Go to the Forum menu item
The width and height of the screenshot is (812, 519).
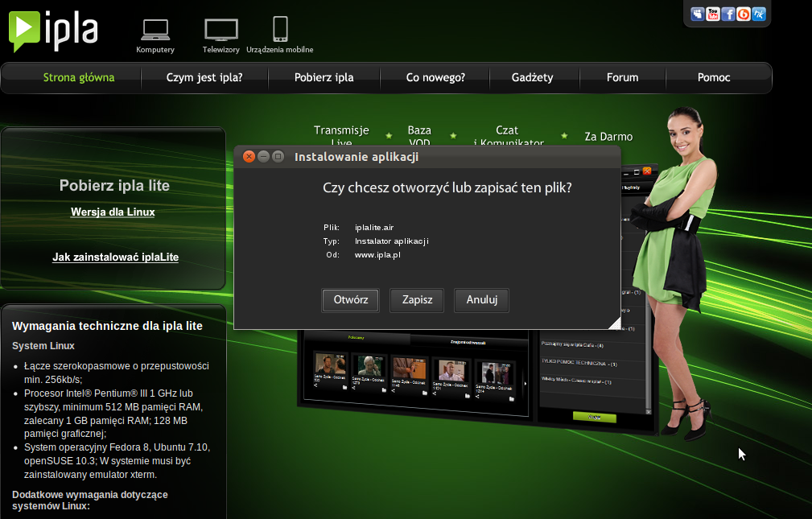(x=622, y=77)
